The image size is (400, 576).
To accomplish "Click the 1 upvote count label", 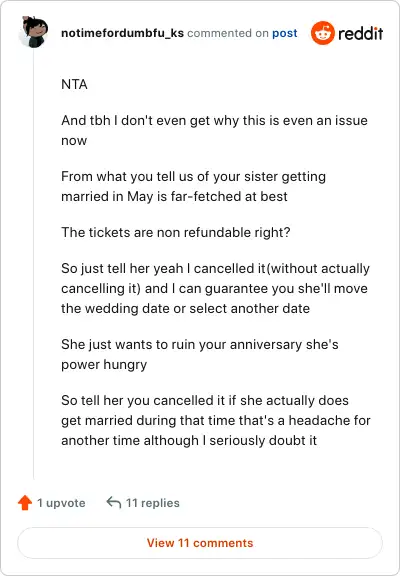I will tap(61, 503).
